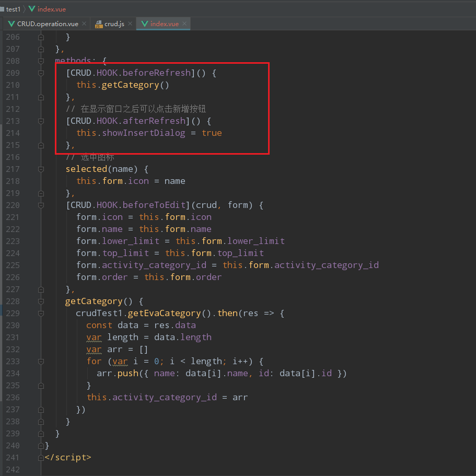The image size is (476, 476).
Task: Collapse the fold marker on line 208 methods
Action: (41, 61)
